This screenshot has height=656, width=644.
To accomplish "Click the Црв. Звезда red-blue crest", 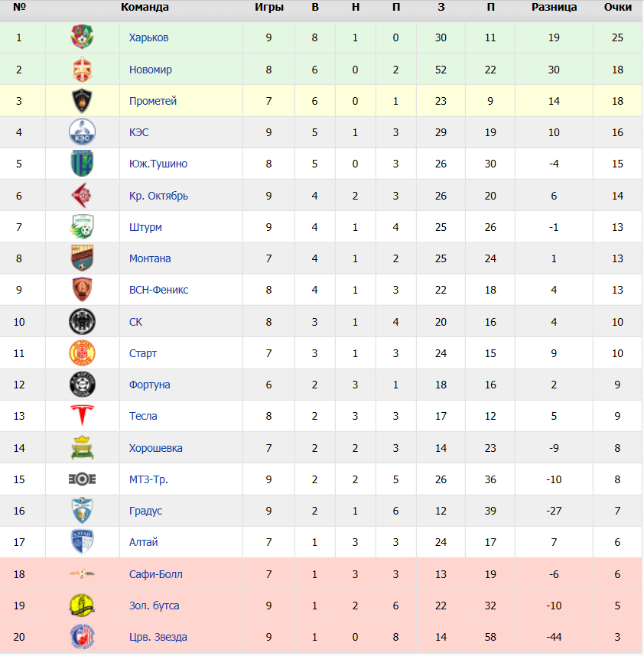I will tap(82, 637).
